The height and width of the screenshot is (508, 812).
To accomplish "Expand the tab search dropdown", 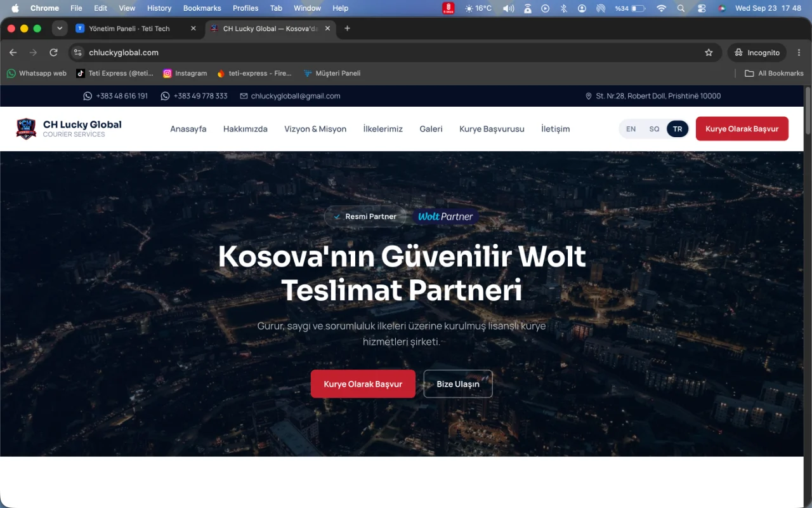I will pos(60,29).
